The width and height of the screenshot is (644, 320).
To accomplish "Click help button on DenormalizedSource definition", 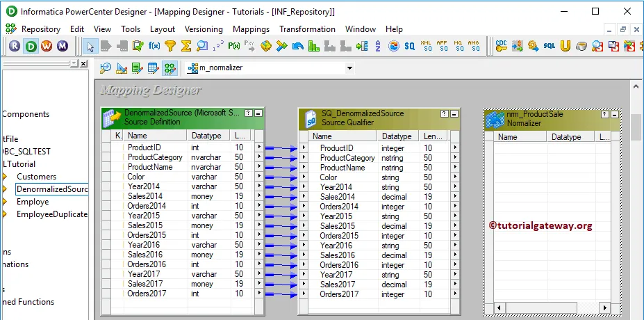I will coord(249,113).
